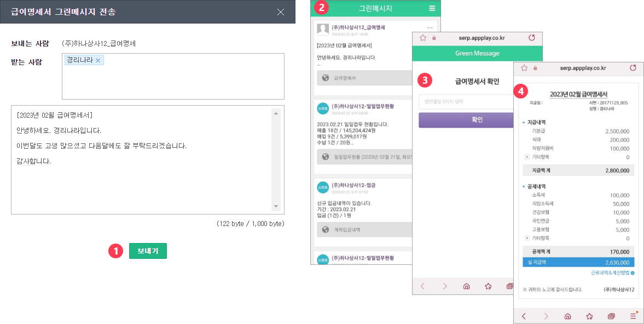Click the Green Message URL serp.appplay.co.kr

click(481, 38)
